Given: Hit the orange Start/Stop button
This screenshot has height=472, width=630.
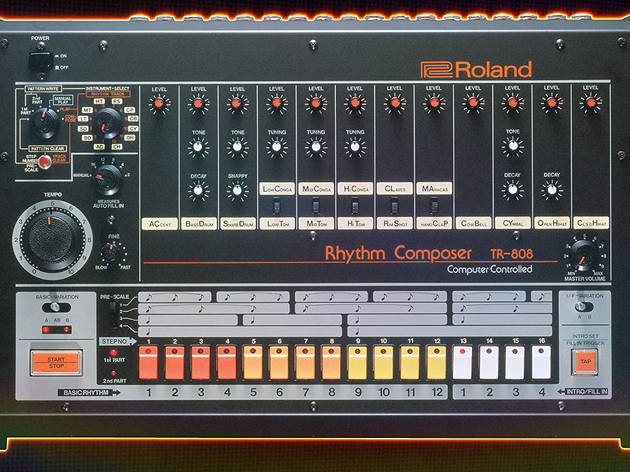Looking at the screenshot, I should click(x=56, y=363).
